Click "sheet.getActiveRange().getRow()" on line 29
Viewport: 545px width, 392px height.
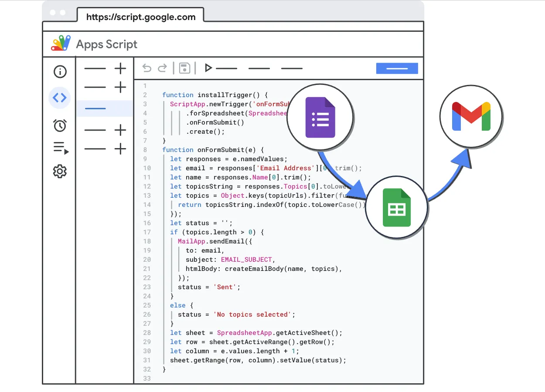270,342
